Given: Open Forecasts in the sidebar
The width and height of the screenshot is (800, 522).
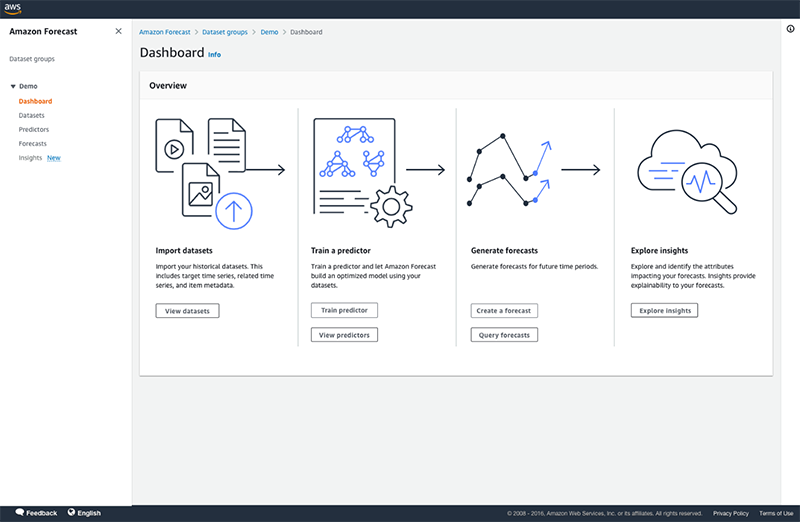Looking at the screenshot, I should click(x=33, y=144).
